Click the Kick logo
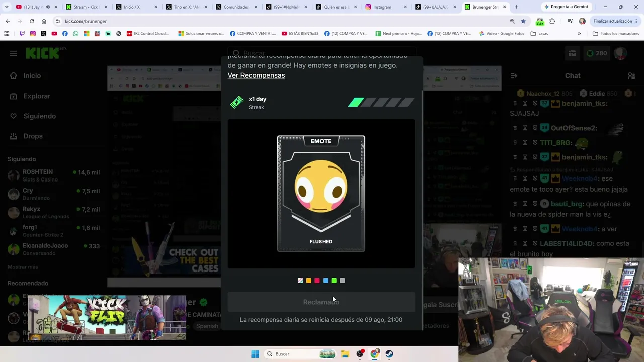 pyautogui.click(x=45, y=53)
